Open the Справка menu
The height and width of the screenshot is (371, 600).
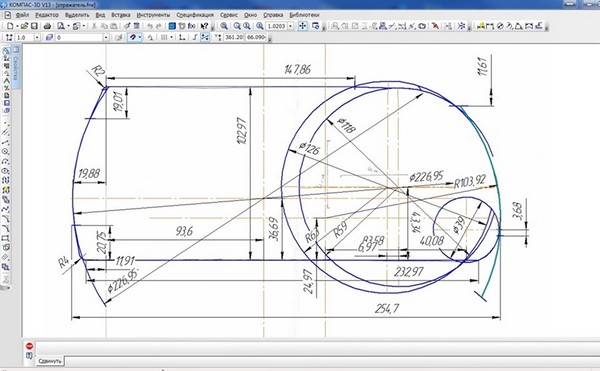[x=273, y=15]
